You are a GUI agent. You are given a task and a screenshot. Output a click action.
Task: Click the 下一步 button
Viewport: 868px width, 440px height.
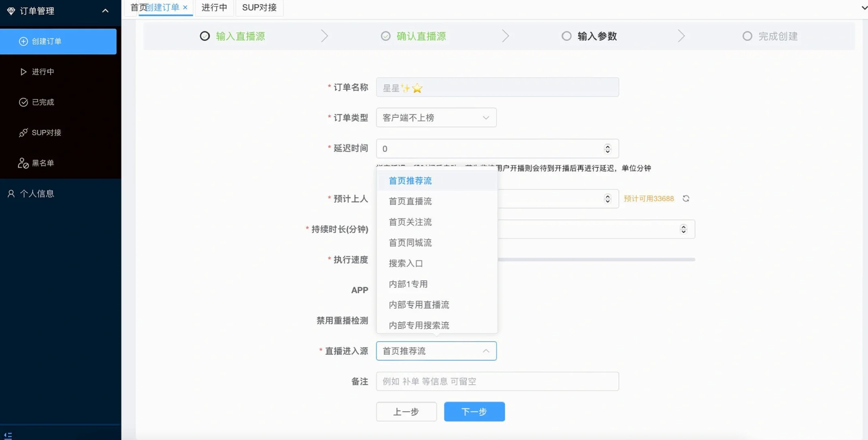(x=473, y=411)
